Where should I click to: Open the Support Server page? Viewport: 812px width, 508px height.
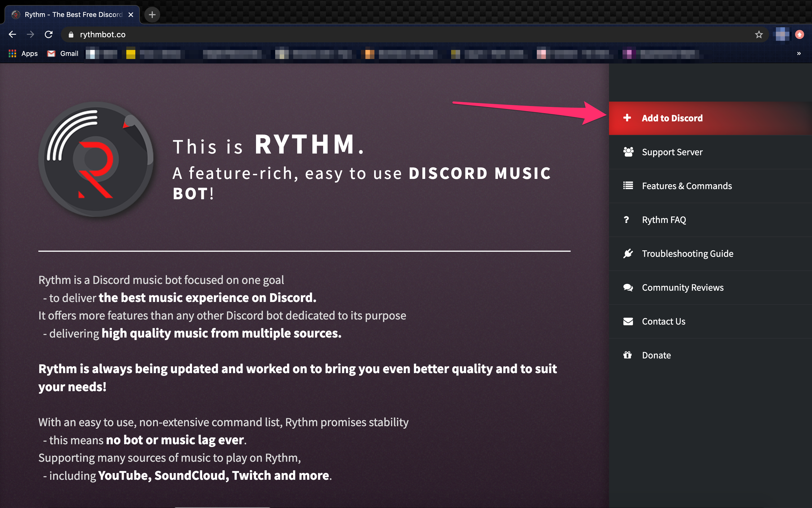click(710, 152)
